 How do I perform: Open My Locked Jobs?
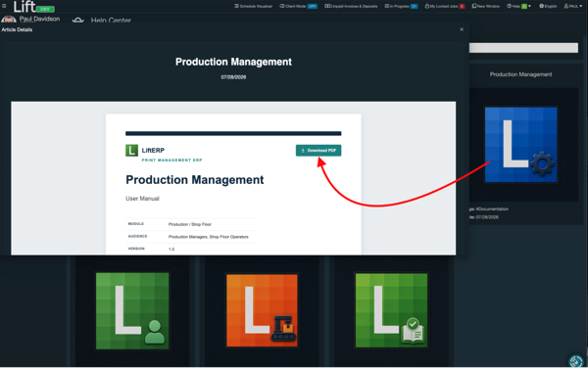[x=445, y=6]
